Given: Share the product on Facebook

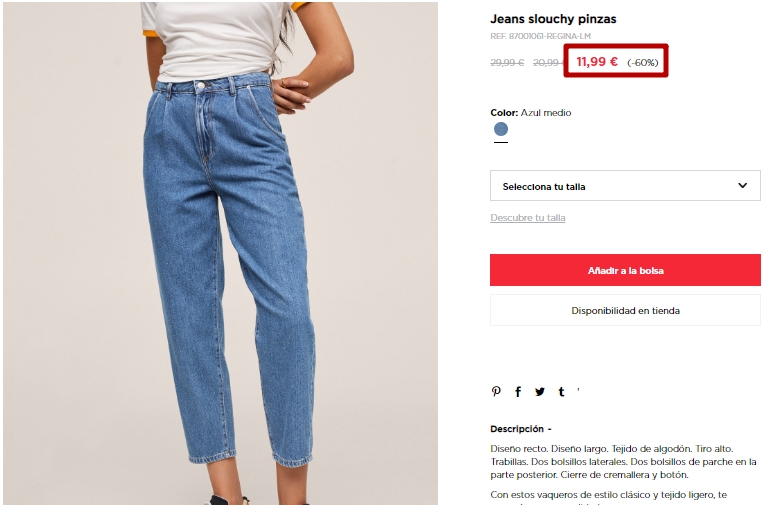Looking at the screenshot, I should tap(517, 392).
